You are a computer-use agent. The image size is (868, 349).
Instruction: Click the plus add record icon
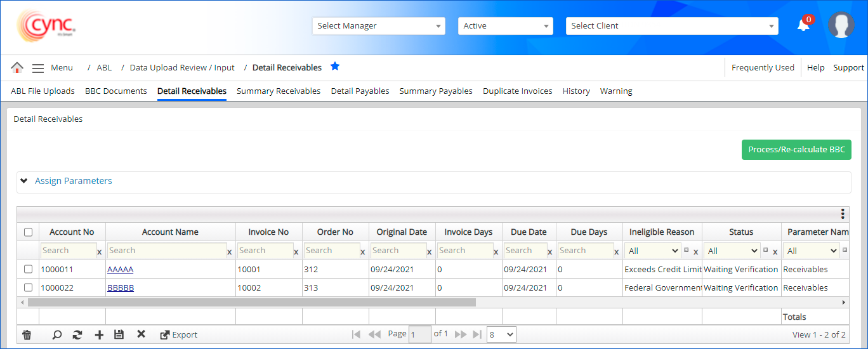(99, 334)
